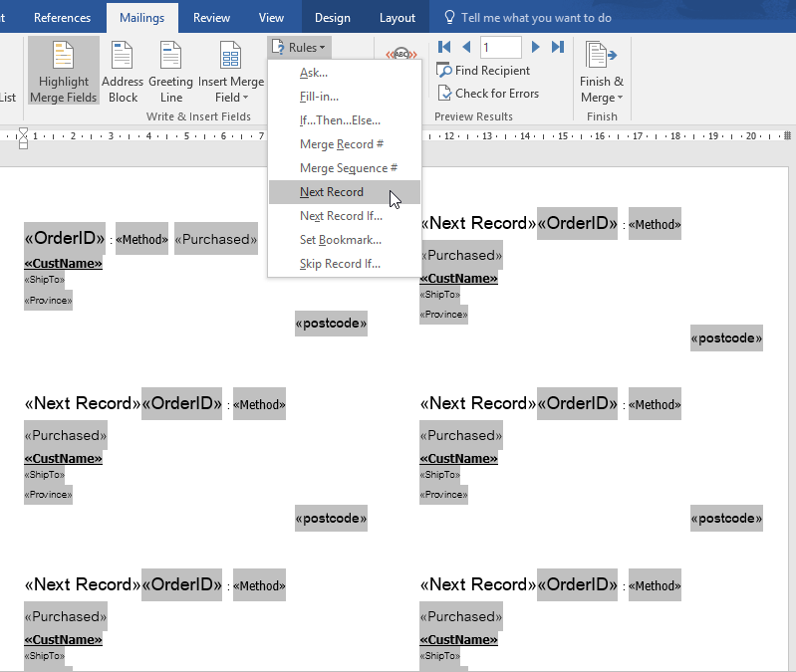The height and width of the screenshot is (672, 796).
Task: Click «Purchased» field in first label
Action: pos(216,239)
